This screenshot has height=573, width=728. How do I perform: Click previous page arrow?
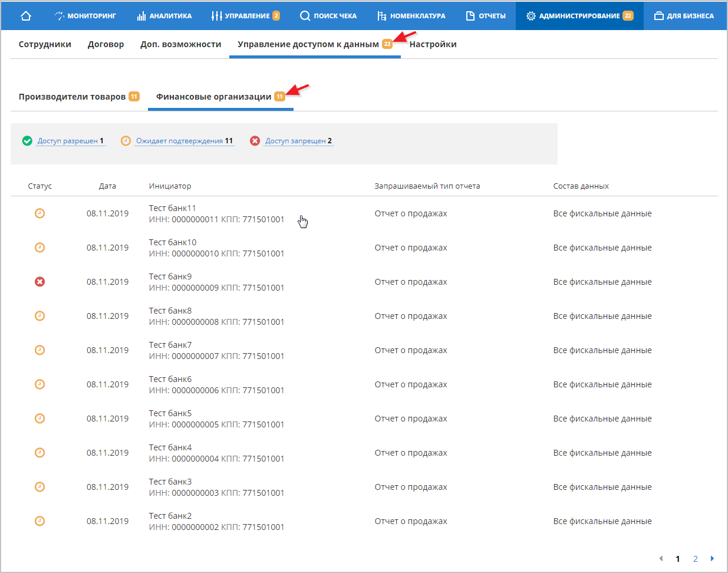click(661, 558)
